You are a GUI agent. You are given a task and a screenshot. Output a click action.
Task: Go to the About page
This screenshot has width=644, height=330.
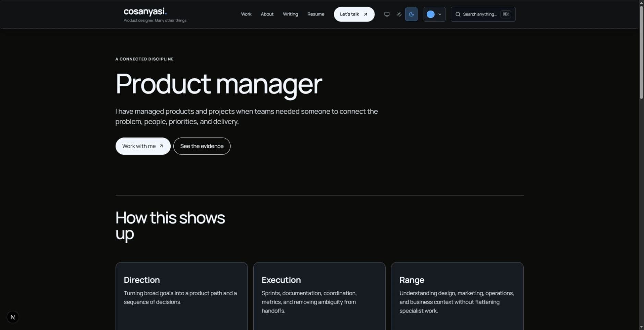(267, 14)
